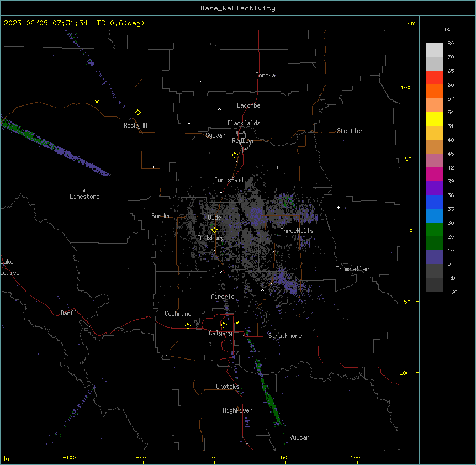The width and height of the screenshot is (476, 465).
Task: Select the 45 value on the dBZ legend
Action: (x=451, y=154)
